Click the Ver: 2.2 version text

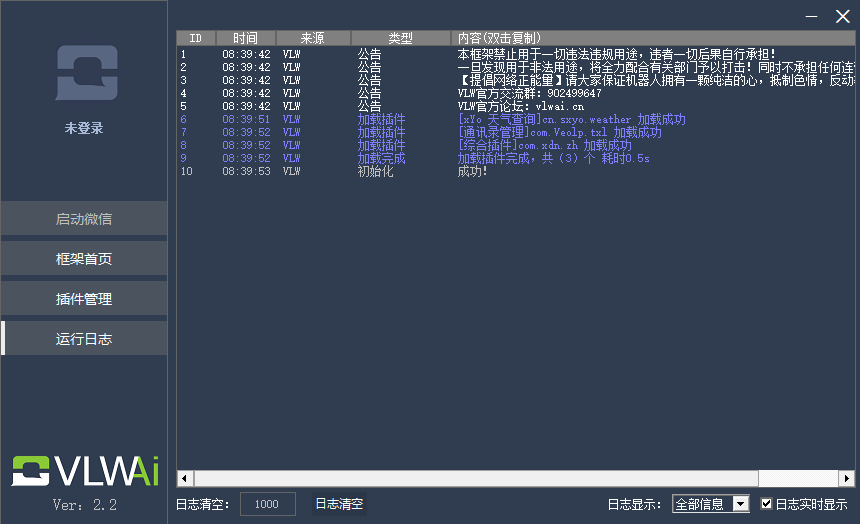coord(85,505)
